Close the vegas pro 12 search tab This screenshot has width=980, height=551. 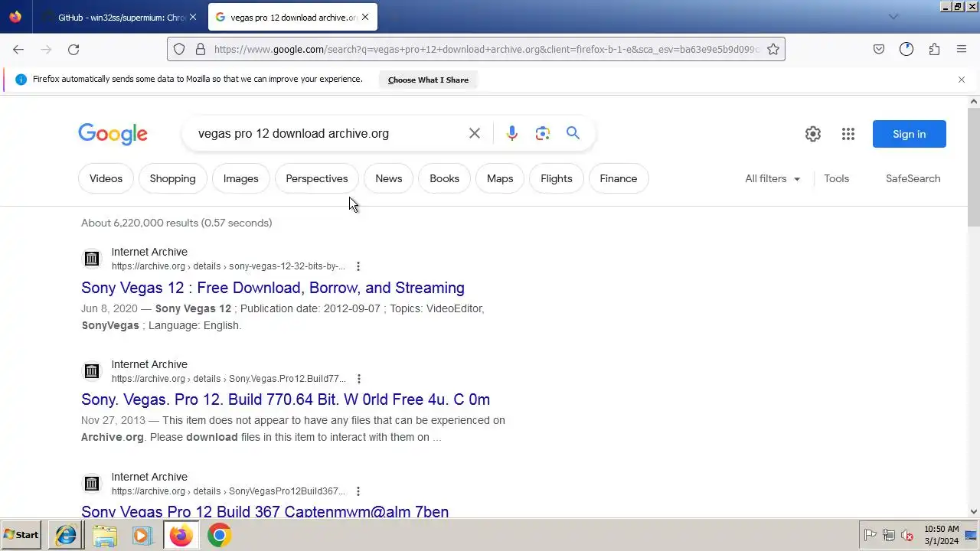tap(365, 17)
